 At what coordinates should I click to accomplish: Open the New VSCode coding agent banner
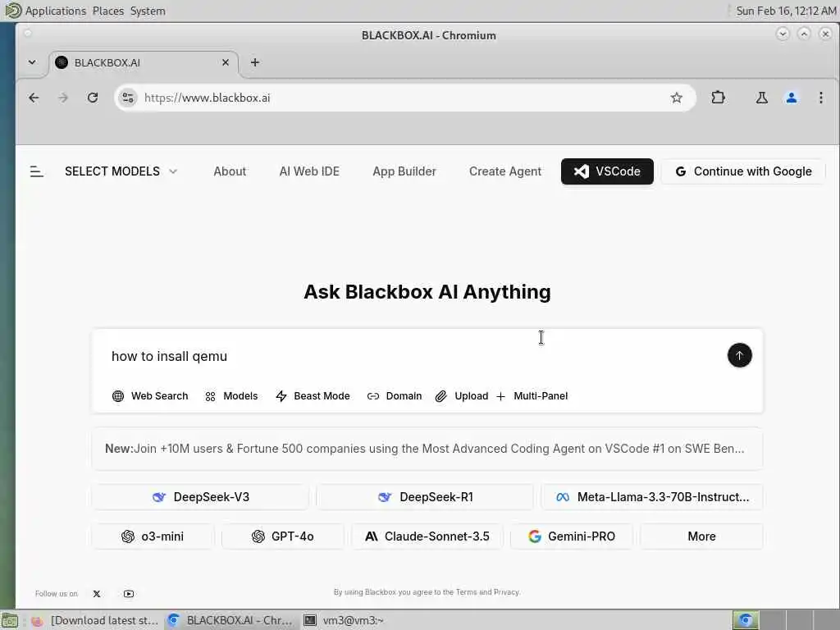[427, 449]
